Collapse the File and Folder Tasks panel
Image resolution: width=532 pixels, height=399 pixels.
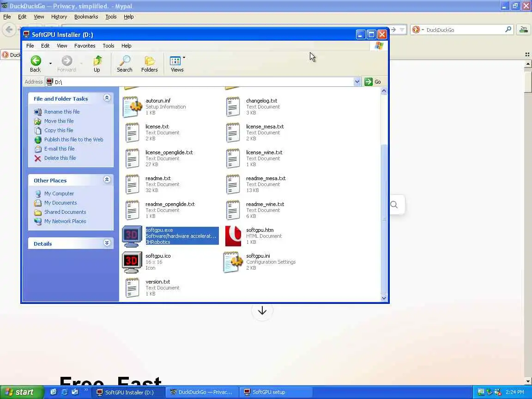click(107, 98)
